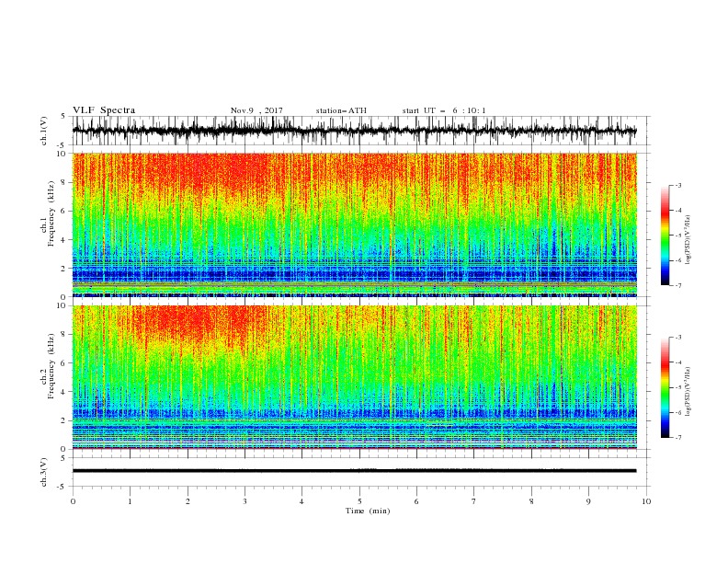Click the "ch.3(V)" waveform axis label
Viewport: 728px width, 563px height.
click(44, 472)
